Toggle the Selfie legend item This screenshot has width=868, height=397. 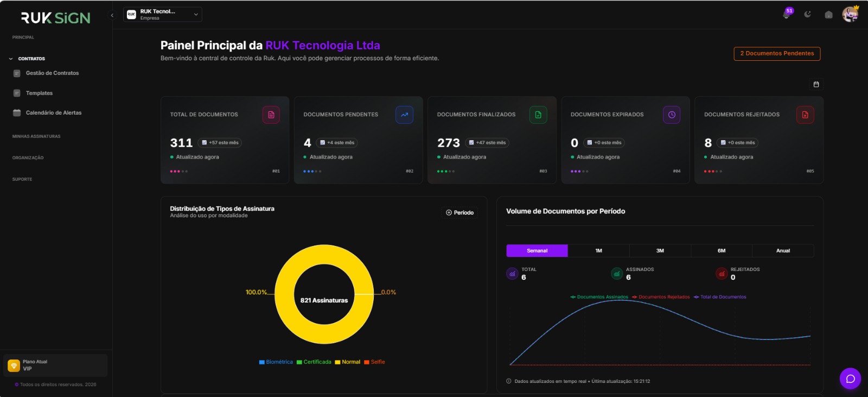tap(374, 362)
